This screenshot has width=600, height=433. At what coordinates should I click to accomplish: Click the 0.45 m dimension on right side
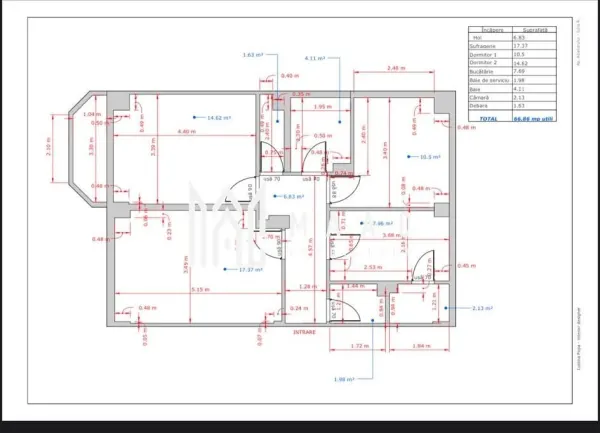click(466, 265)
